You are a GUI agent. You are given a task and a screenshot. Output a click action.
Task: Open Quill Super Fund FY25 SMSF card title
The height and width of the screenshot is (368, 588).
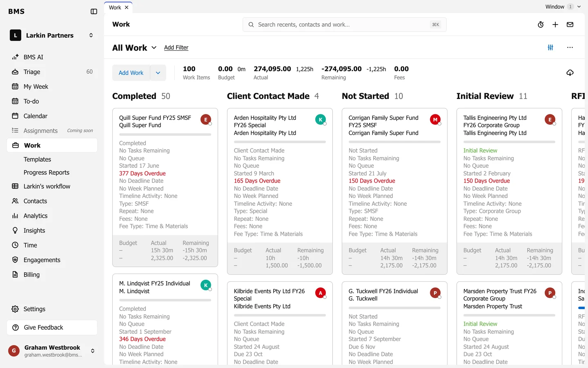(155, 118)
